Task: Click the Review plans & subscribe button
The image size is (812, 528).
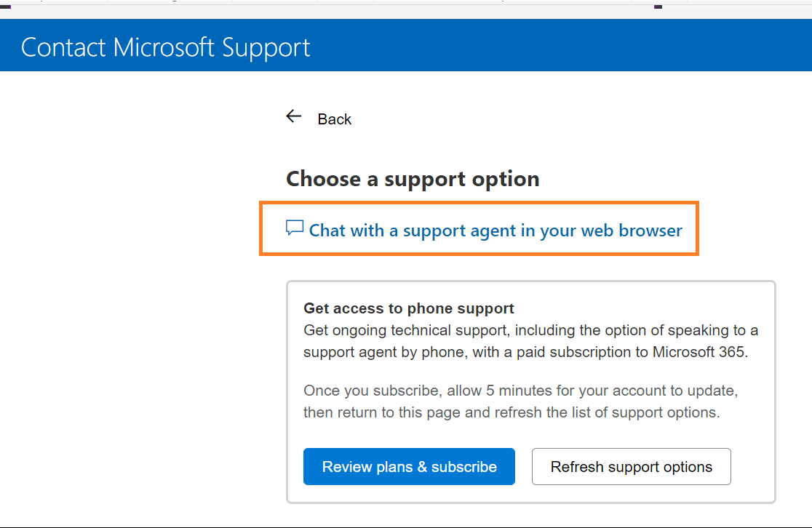Action: pyautogui.click(x=409, y=466)
